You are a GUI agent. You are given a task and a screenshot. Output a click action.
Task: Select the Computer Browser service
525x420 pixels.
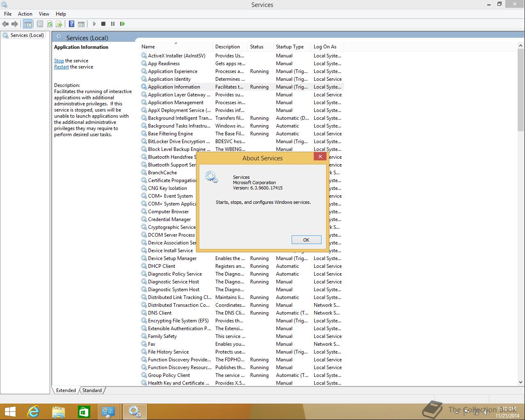tap(168, 212)
